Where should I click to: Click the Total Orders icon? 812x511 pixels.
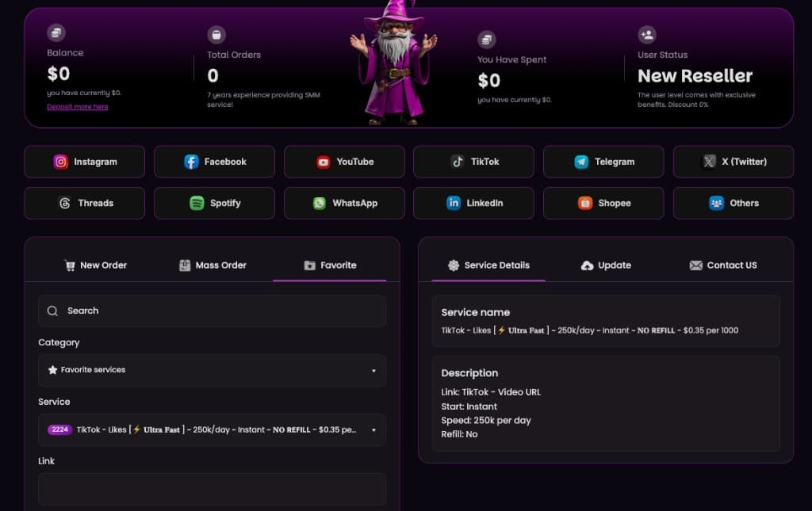click(216, 35)
